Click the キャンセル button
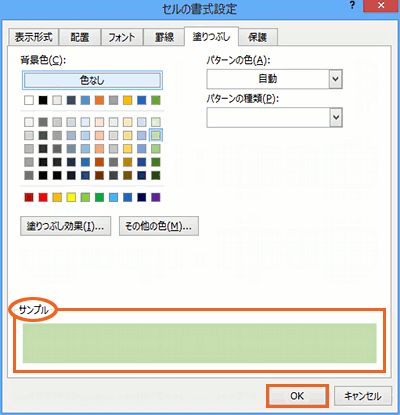Screen dimensions: 400x415 coord(363,396)
